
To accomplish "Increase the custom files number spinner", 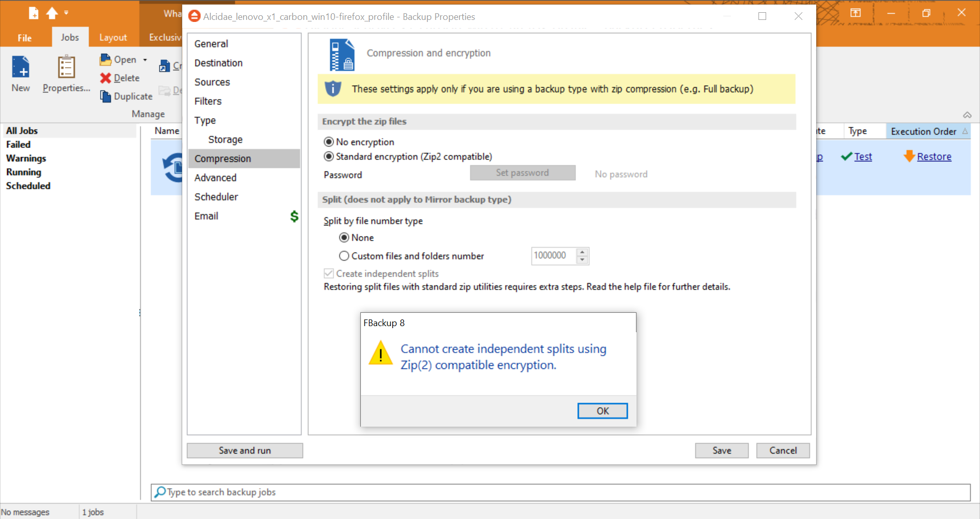I will [582, 252].
